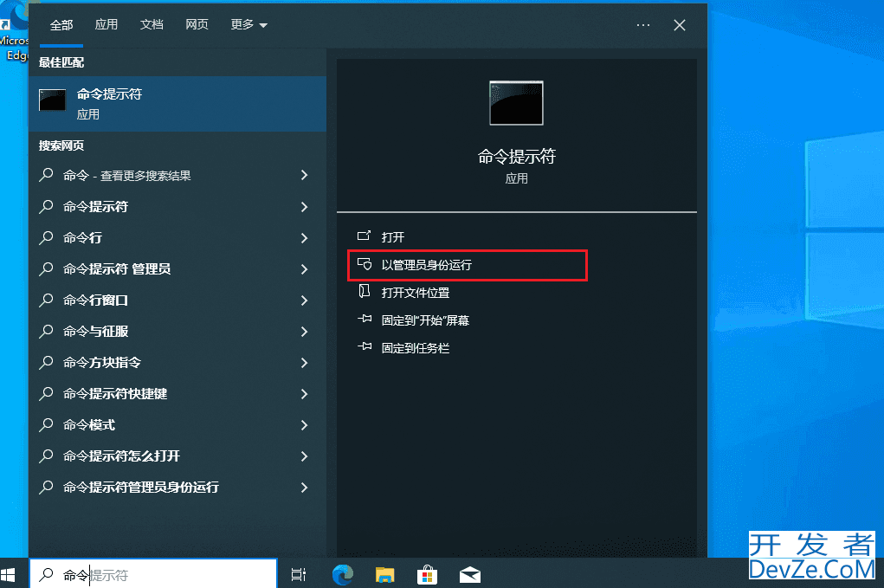Switch to the 网页 tab
Viewport: 884px width, 588px height.
197,24
